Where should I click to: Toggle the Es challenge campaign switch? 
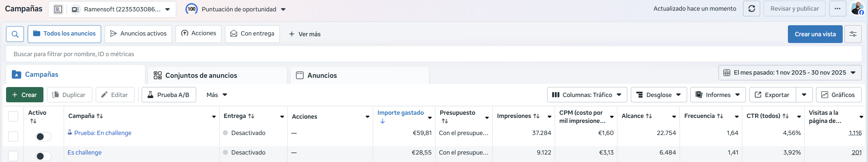point(43,156)
